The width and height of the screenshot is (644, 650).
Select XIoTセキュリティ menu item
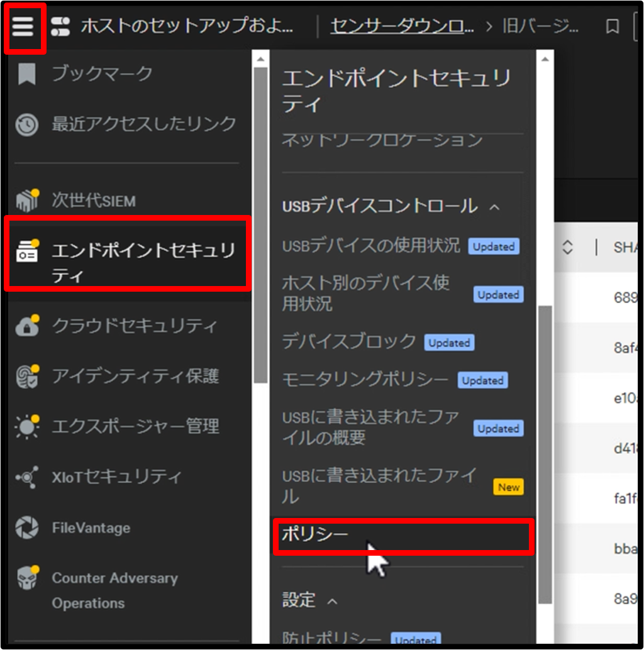[116, 476]
